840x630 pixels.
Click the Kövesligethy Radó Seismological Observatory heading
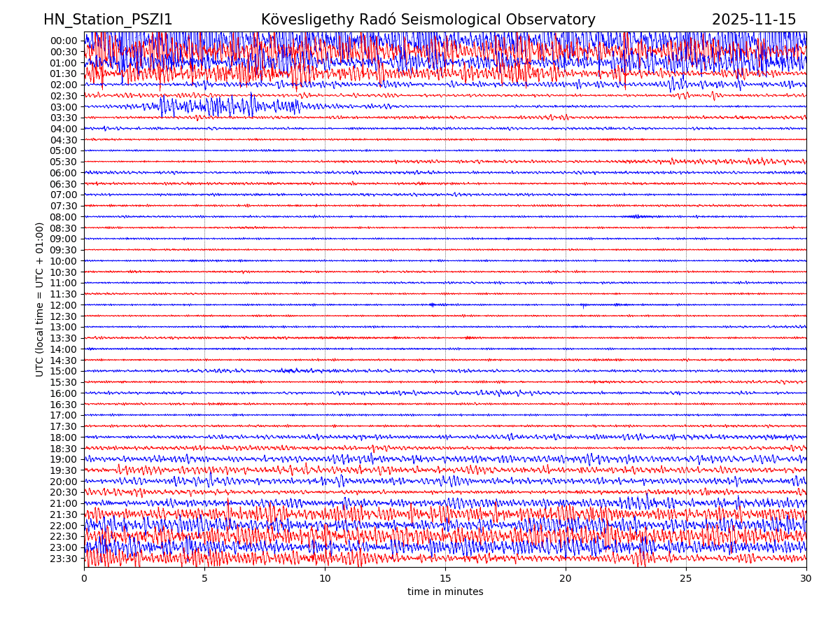click(x=428, y=20)
